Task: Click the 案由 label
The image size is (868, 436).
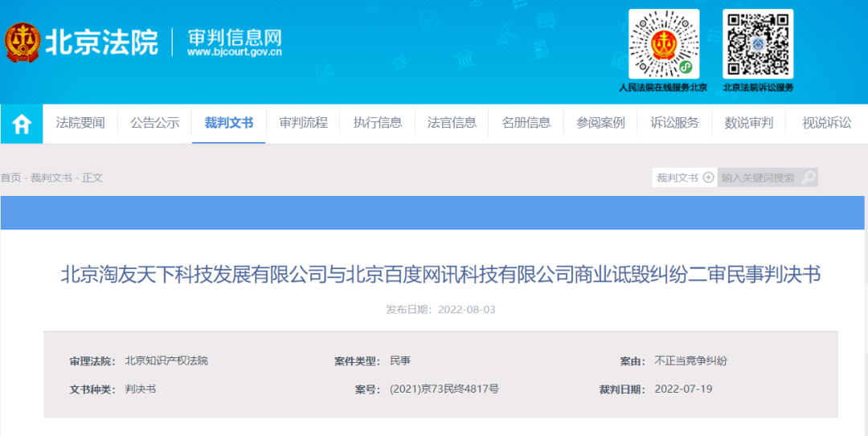Action: 633,361
